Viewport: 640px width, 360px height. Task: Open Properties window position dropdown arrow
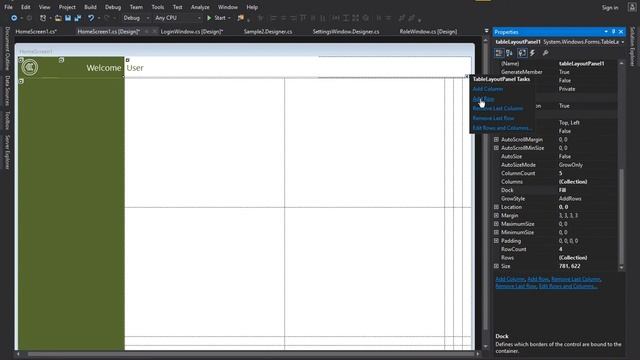[x=606, y=32]
